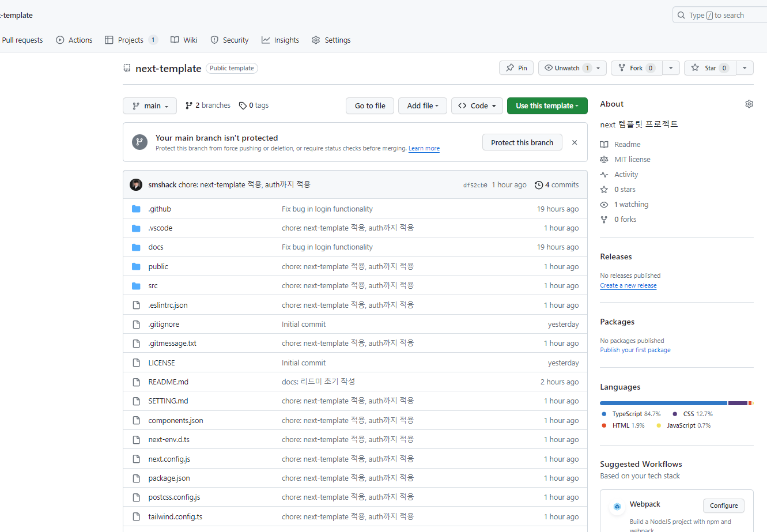Screen dimensions: 767x532
Task: Click the folder icon beside .vscode
Action: 136,228
